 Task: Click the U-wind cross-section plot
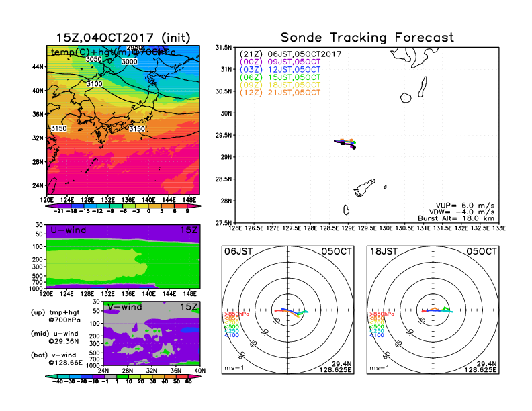coord(123,257)
